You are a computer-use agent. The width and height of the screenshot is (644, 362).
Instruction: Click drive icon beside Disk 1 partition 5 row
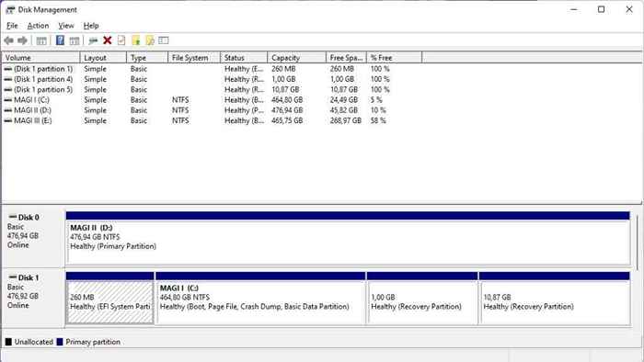7,89
